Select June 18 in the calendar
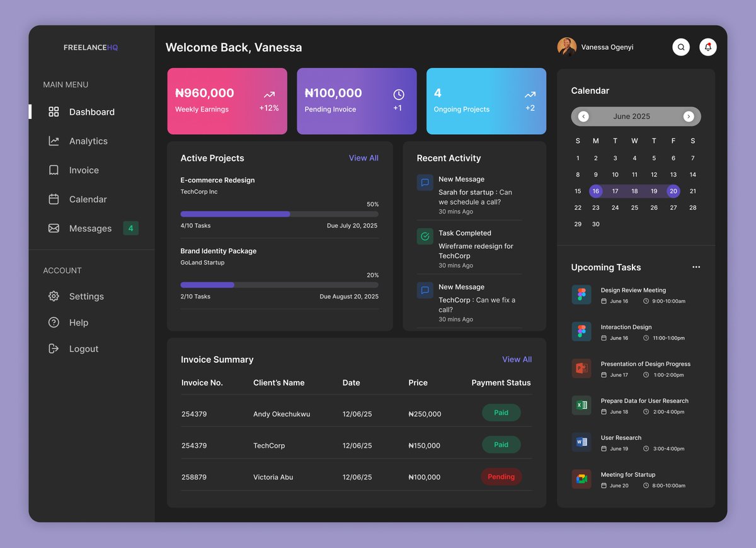756x548 pixels. point(634,191)
